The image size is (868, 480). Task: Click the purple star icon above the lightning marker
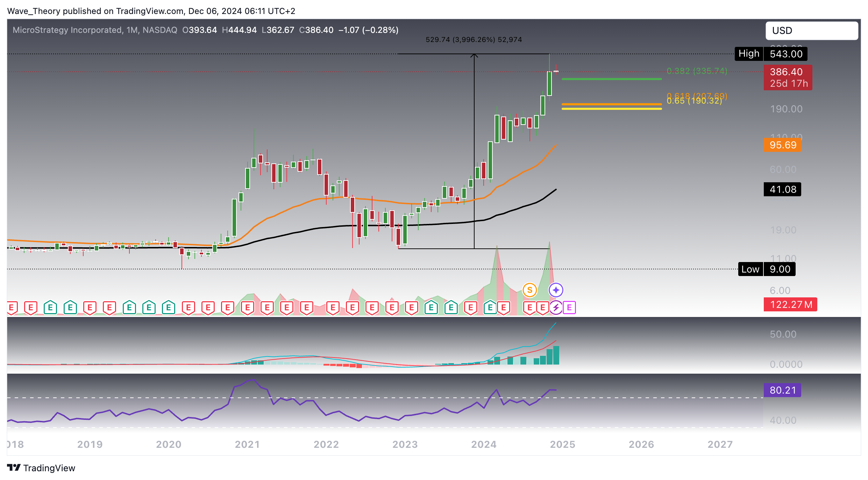556,290
